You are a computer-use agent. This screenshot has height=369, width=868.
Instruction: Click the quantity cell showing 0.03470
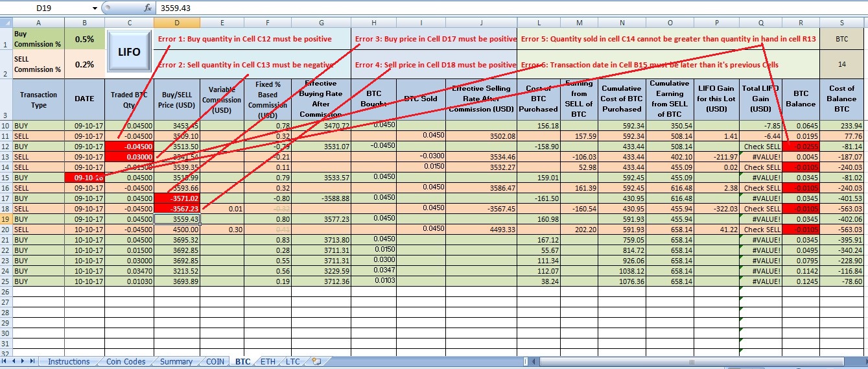130,271
